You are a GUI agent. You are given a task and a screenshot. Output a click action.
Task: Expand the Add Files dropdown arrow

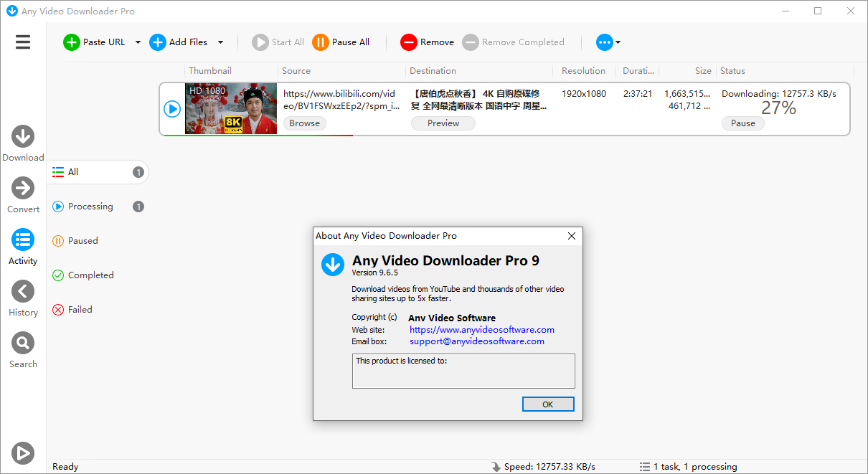click(220, 42)
